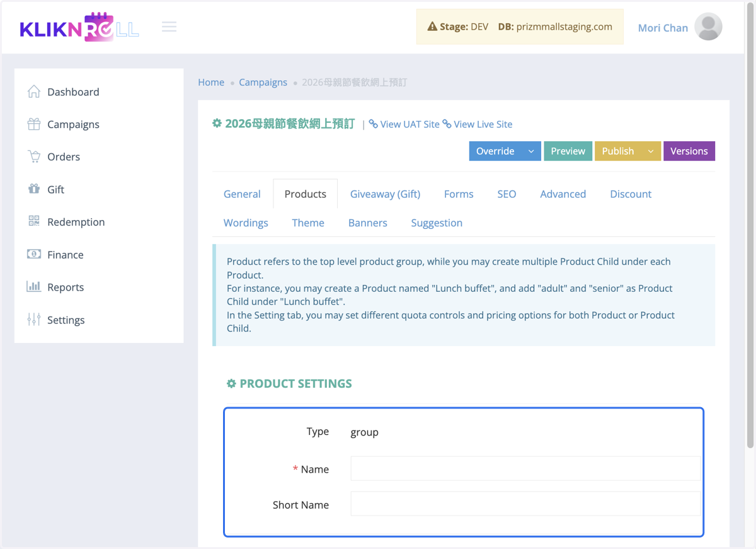The image size is (756, 549).
Task: Click gear icon beside Product Settings heading
Action: (231, 383)
